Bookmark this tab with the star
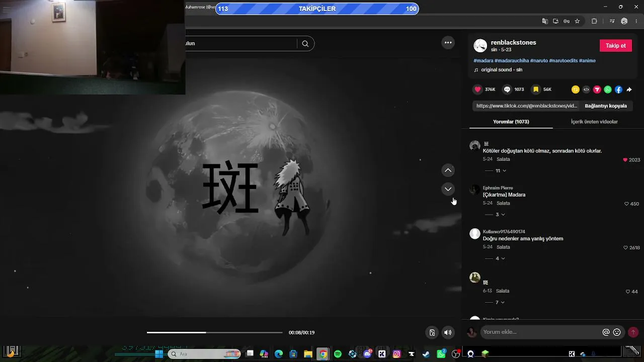 [577, 21]
